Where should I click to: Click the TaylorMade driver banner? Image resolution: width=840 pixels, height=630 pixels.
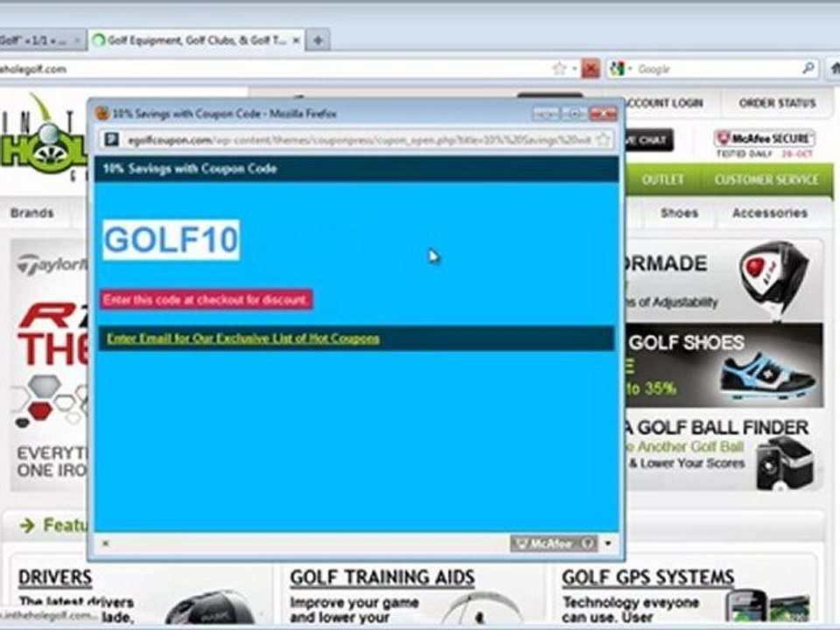click(724, 281)
